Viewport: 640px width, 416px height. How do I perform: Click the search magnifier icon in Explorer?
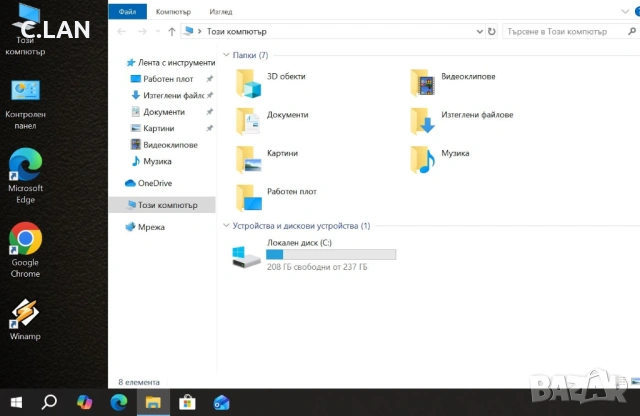[x=632, y=31]
